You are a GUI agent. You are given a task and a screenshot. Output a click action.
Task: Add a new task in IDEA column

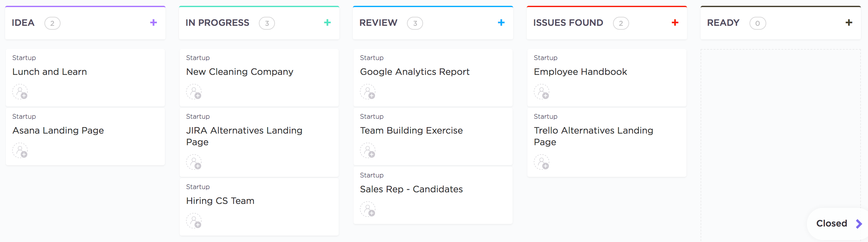[x=153, y=23]
